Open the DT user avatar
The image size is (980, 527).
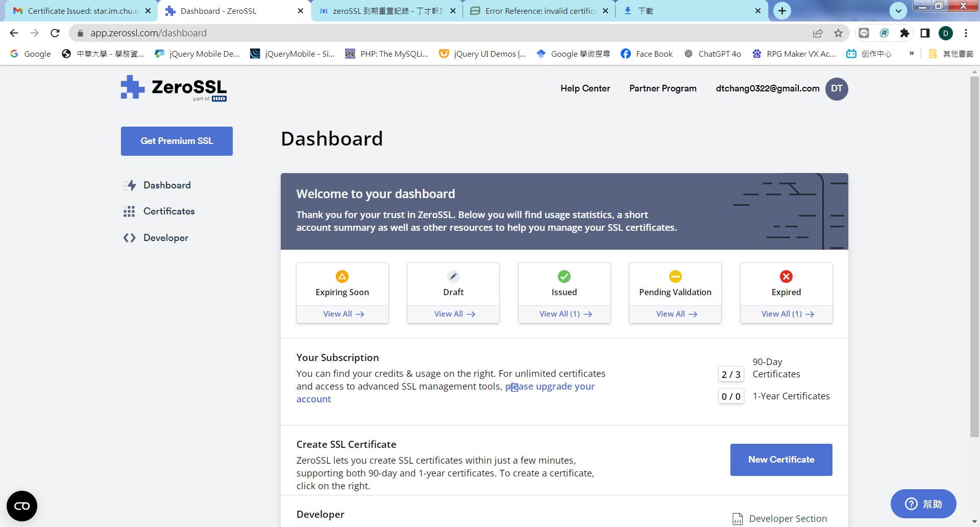(x=837, y=89)
